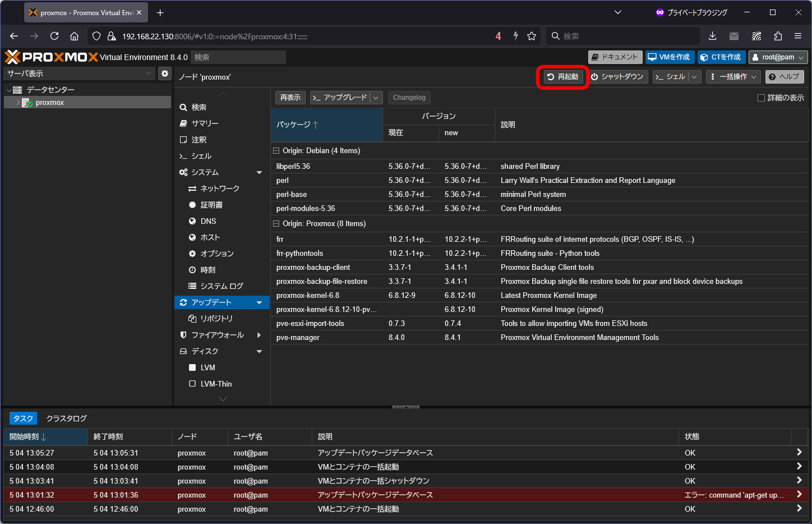The width and height of the screenshot is (812, 524).
Task: Click the DNS globe icon
Action: [x=192, y=221]
